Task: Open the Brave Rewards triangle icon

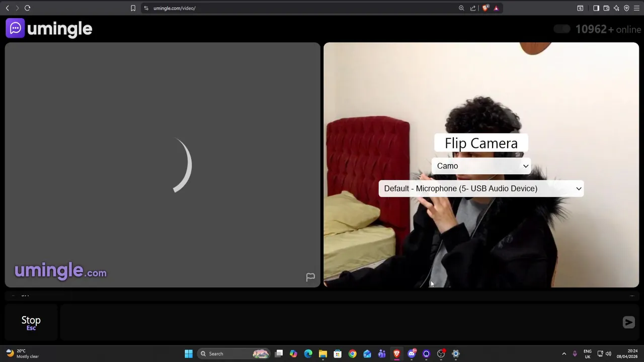Action: 496,8
